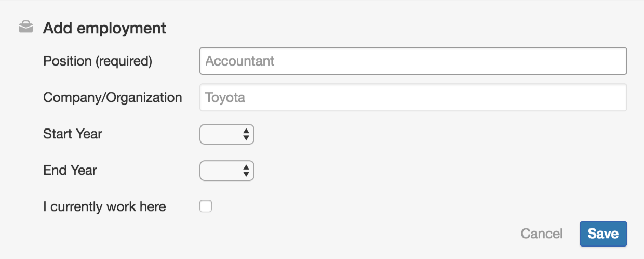
Task: Cancel adding employment
Action: 542,234
